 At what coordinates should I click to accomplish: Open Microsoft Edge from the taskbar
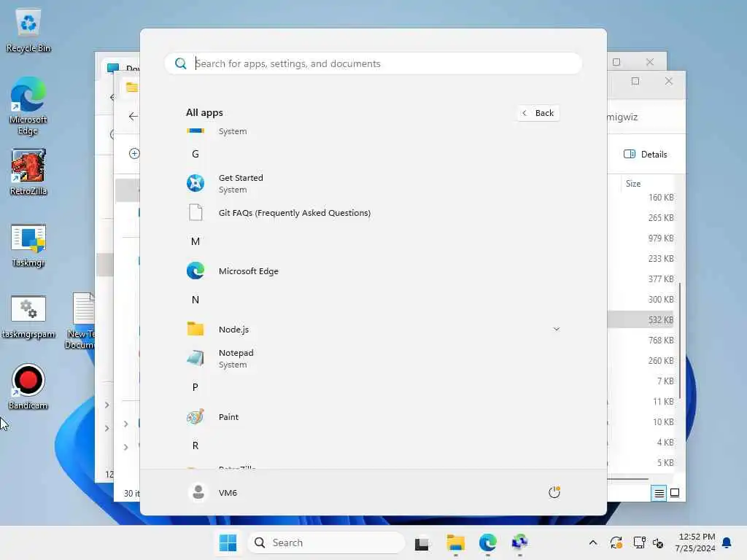tap(488, 542)
